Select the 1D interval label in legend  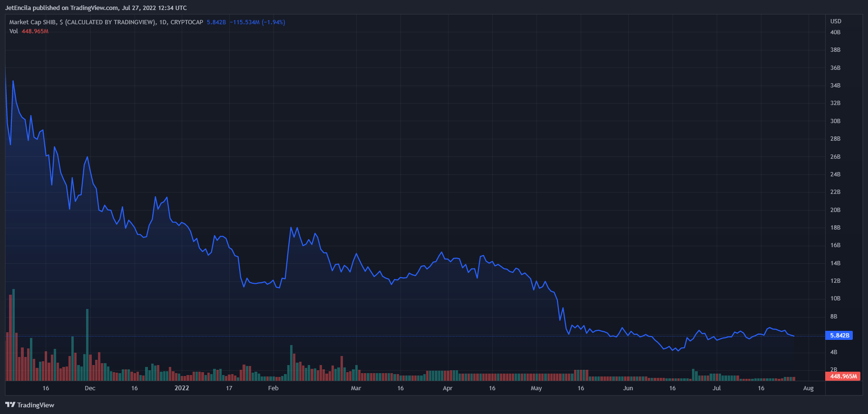pos(163,22)
